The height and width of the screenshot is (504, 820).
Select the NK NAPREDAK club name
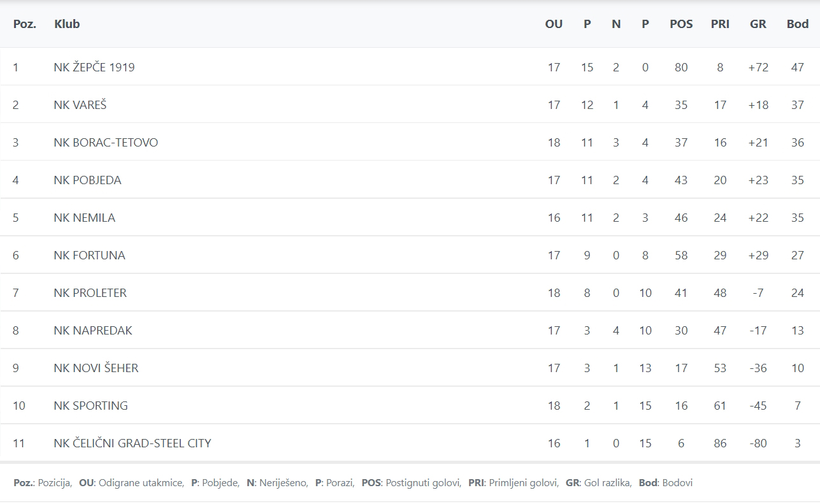(93, 330)
